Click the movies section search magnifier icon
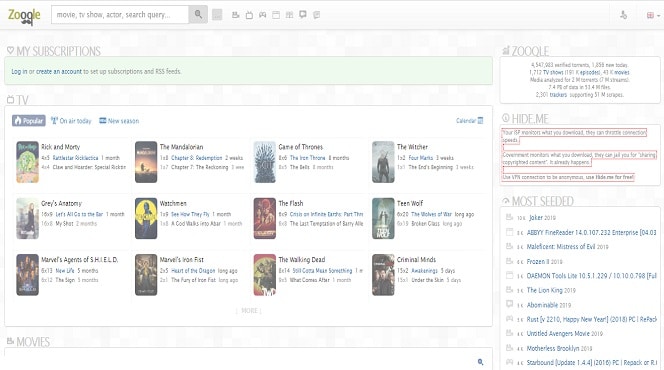Image resolution: width=664 pixels, height=370 pixels. pyautogui.click(x=480, y=362)
